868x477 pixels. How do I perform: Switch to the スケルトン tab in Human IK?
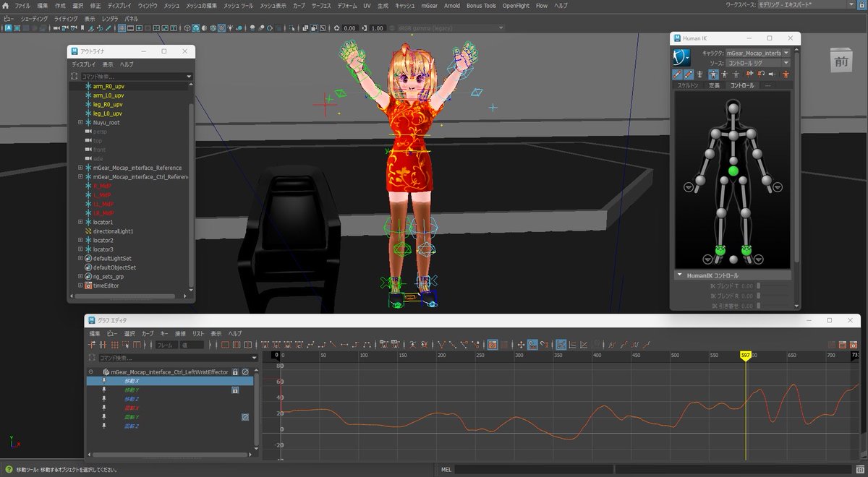[x=687, y=85]
